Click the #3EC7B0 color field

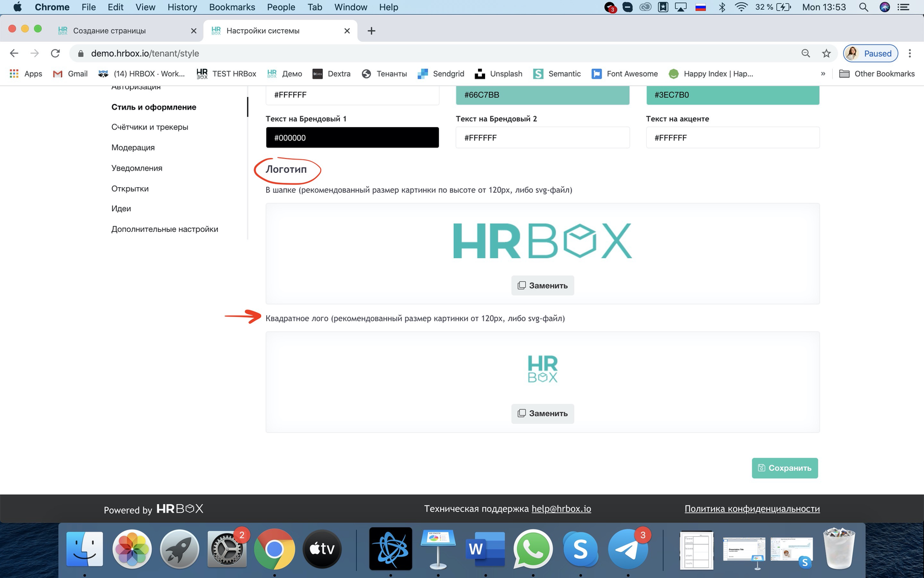[733, 95]
